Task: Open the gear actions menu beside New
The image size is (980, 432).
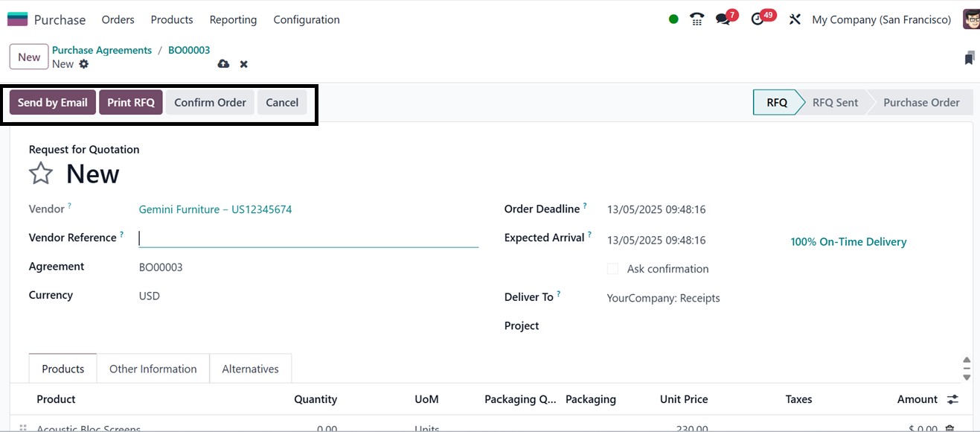Action: coord(84,64)
